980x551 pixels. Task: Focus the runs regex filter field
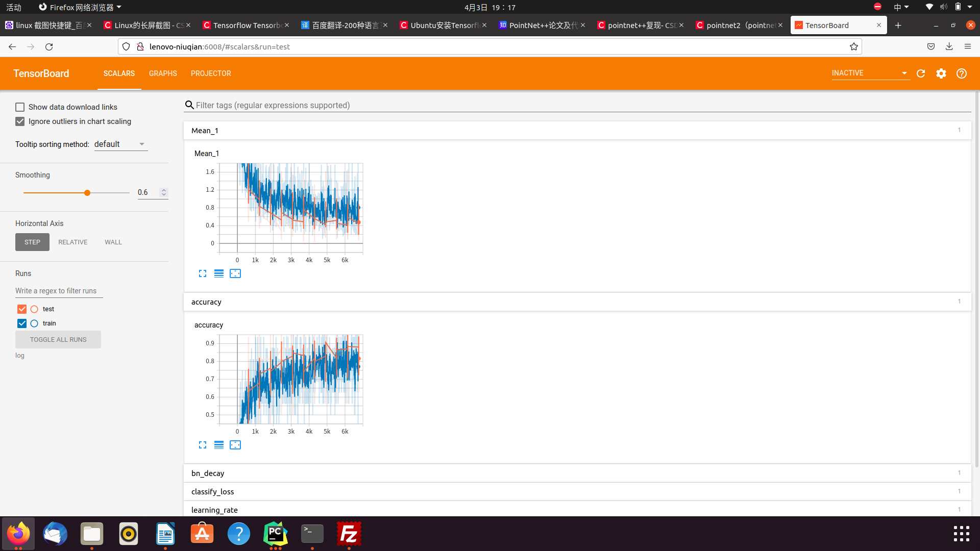[x=59, y=291]
